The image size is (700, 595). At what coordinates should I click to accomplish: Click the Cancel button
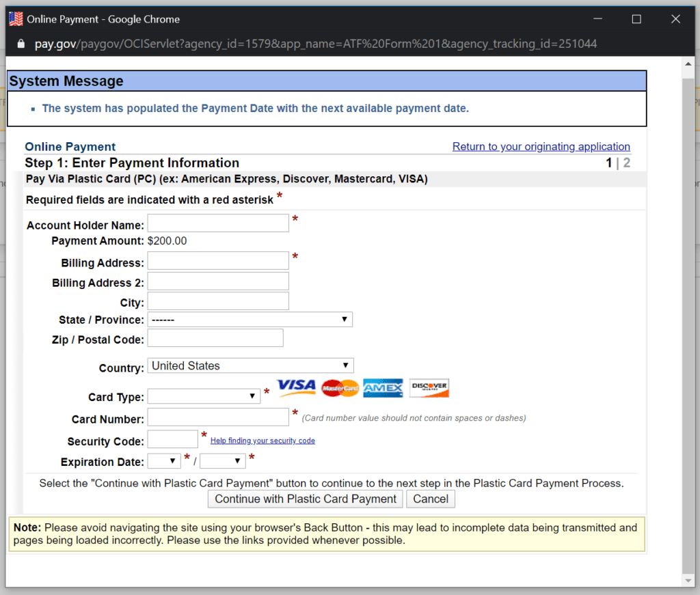tap(431, 499)
